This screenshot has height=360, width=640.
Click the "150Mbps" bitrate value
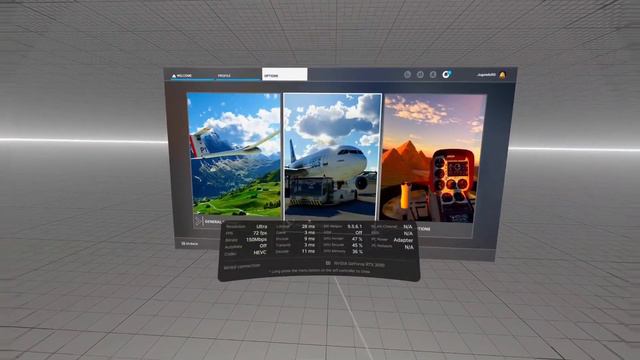pos(257,240)
